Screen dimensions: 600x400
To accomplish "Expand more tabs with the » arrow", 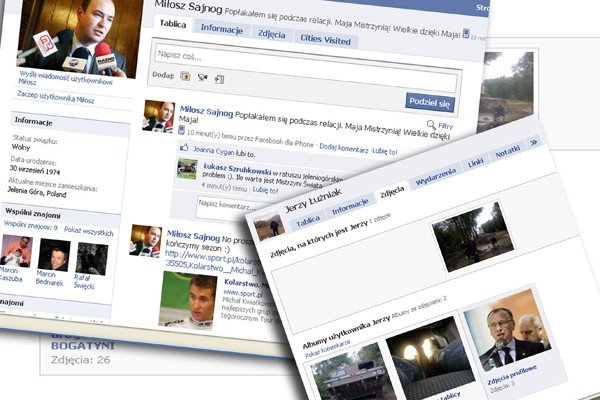I will click(x=533, y=142).
